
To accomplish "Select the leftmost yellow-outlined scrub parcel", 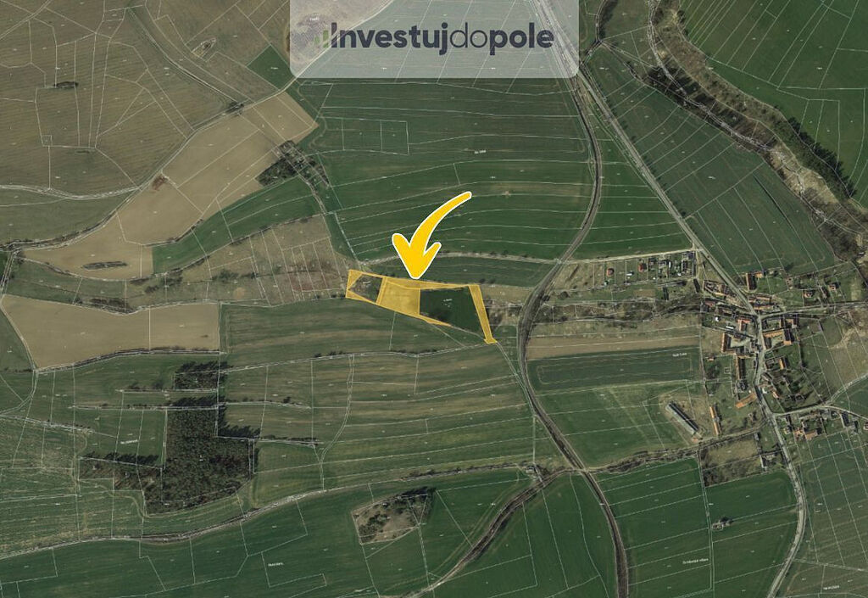I will (364, 286).
